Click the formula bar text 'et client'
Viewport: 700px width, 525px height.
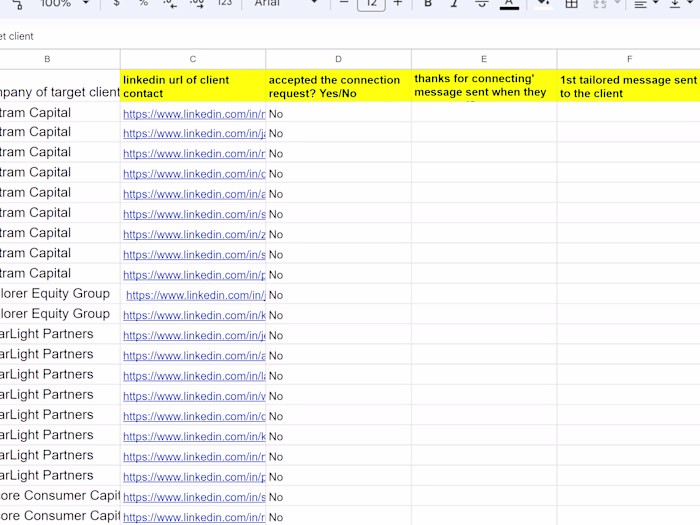click(17, 36)
